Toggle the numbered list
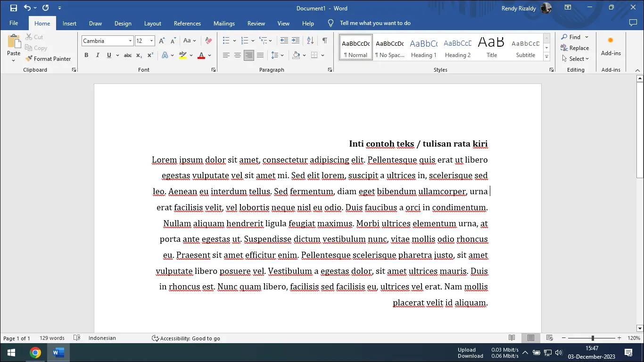 coord(244,41)
